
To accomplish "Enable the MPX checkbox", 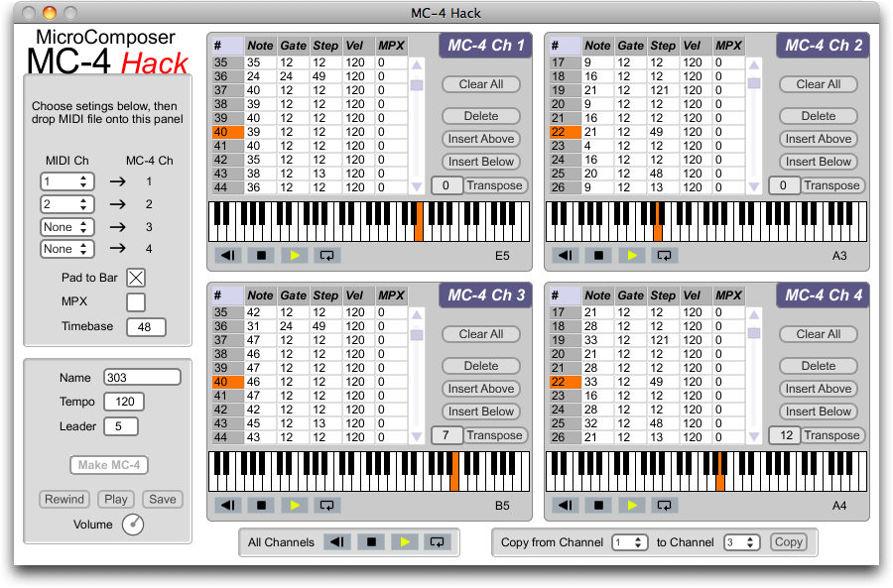I will click(x=136, y=302).
